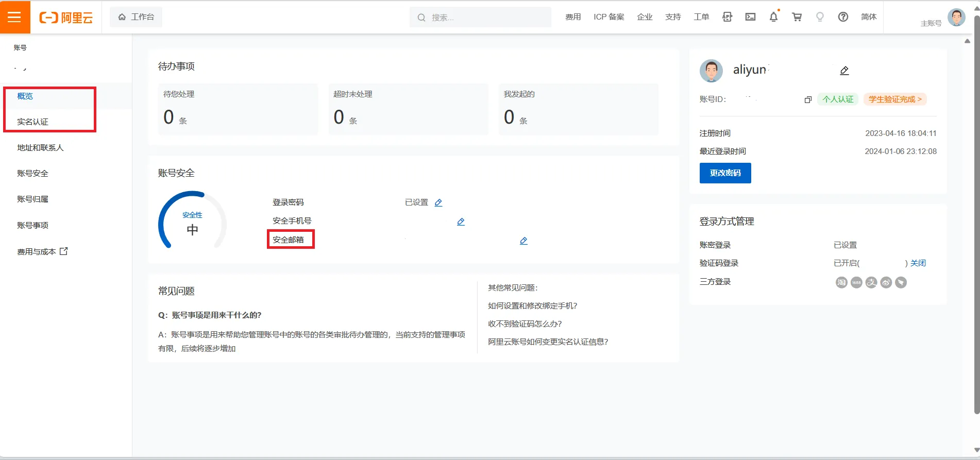The width and height of the screenshot is (980, 460).
Task: Click the search input field
Action: (487, 18)
